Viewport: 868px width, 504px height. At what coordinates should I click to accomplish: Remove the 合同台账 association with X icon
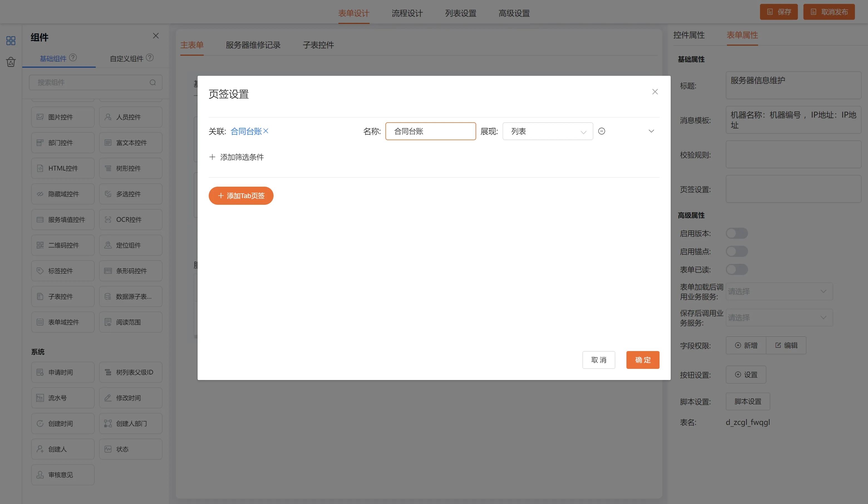[x=265, y=131]
